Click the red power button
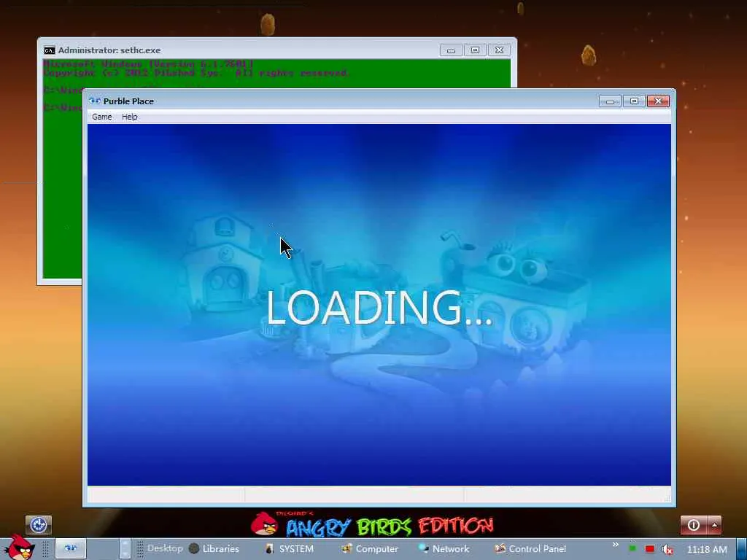 point(693,525)
